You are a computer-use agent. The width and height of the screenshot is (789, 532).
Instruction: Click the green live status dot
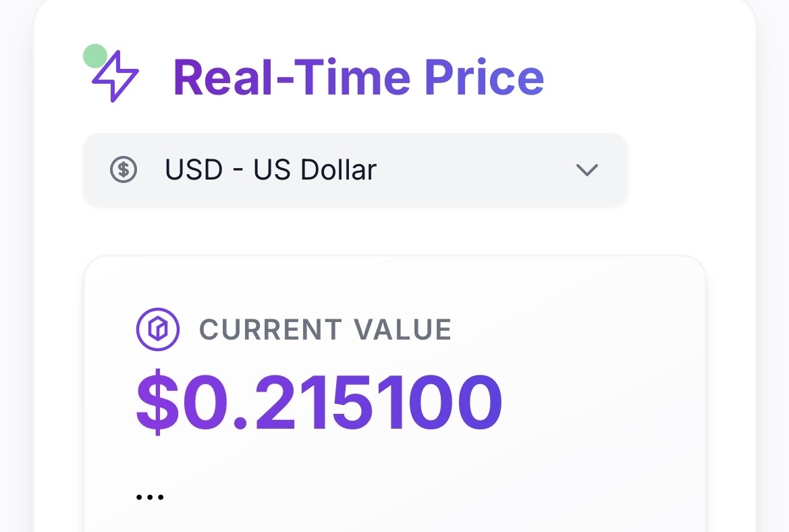pyautogui.click(x=94, y=56)
